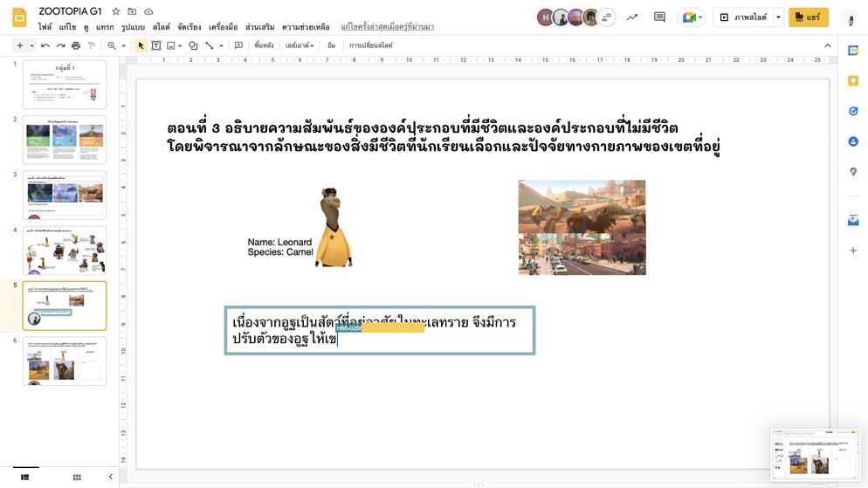Collapse the menus with the up chevron
Screen dimensions: 868x488
[828, 45]
